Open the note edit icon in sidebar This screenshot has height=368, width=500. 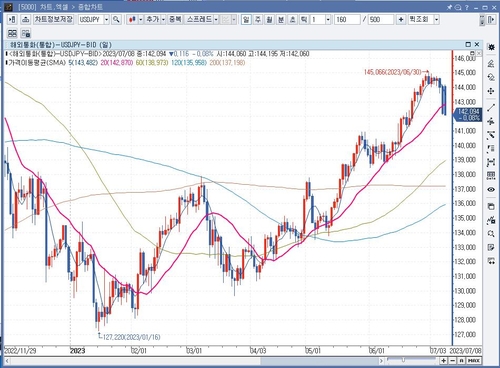(x=491, y=247)
